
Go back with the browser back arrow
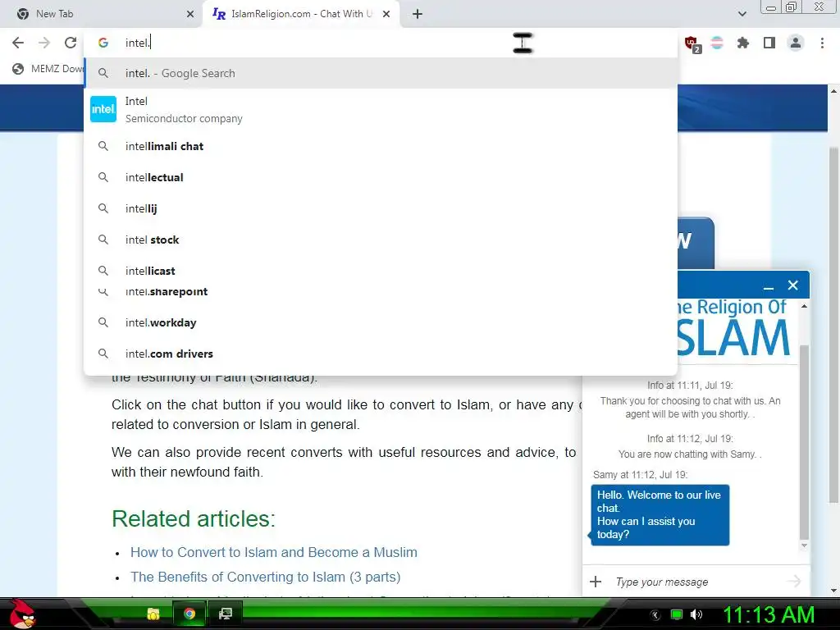tap(18, 43)
